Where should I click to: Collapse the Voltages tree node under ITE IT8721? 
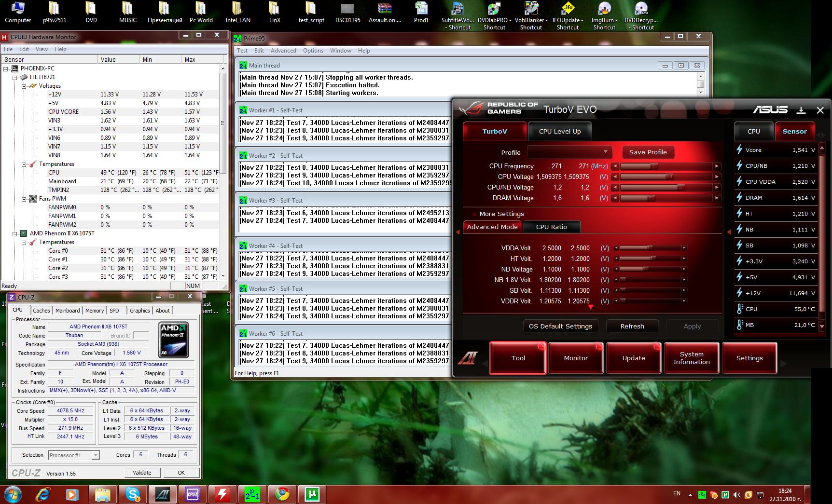[x=24, y=86]
